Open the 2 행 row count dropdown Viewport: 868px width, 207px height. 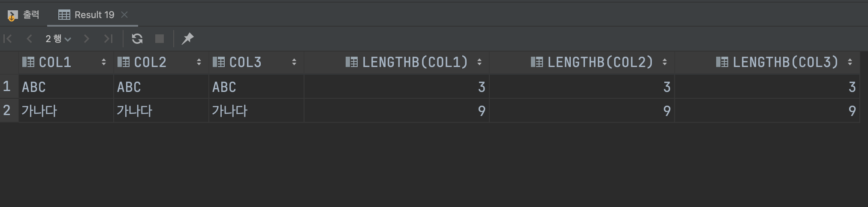point(58,39)
